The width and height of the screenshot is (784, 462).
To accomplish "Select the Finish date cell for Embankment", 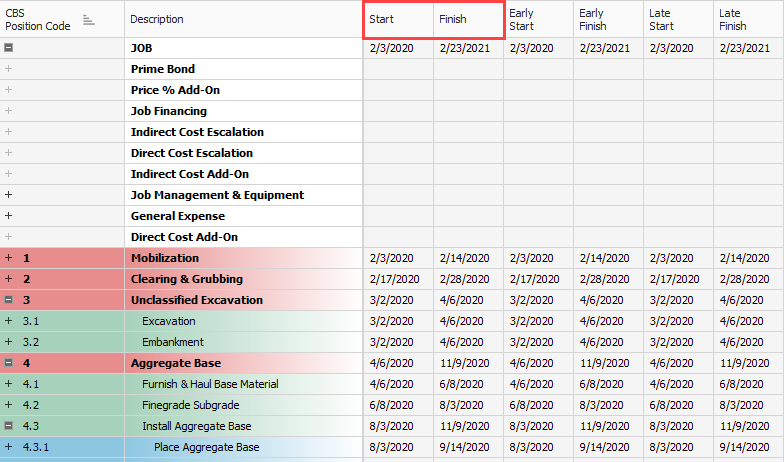I will [x=467, y=342].
